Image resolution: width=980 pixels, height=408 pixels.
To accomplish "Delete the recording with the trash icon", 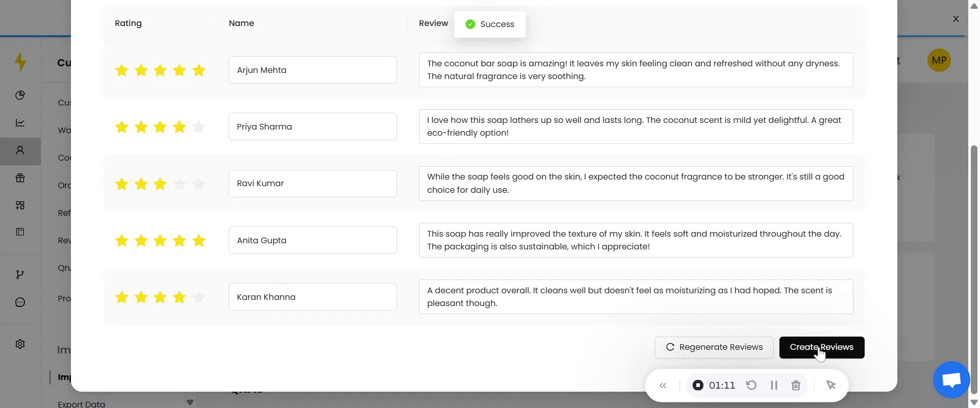I will pyautogui.click(x=796, y=386).
